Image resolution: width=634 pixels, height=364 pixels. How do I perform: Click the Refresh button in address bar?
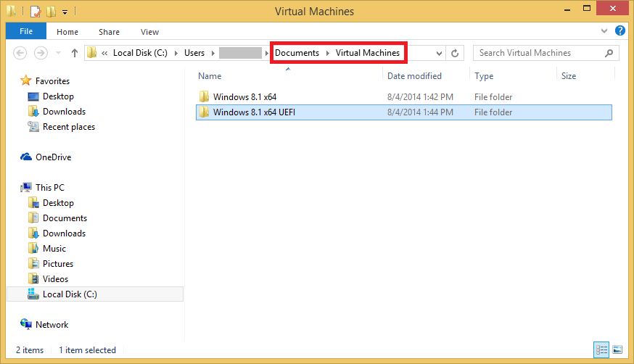(455, 53)
